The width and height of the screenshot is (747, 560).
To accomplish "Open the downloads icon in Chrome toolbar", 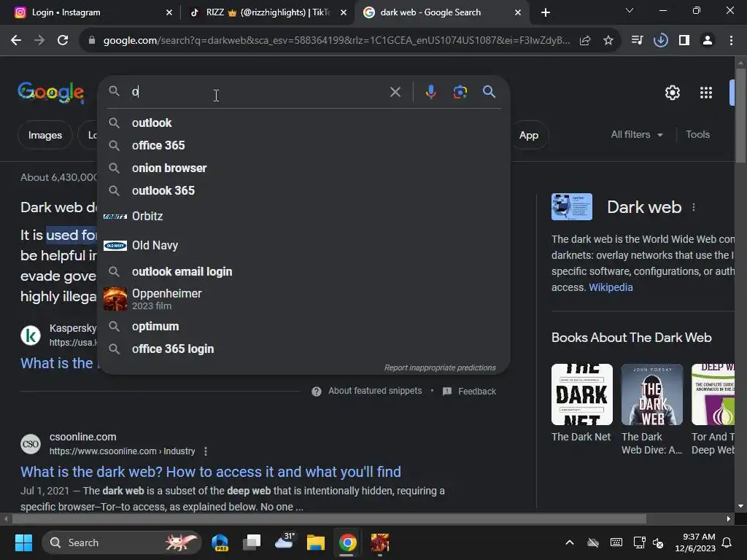I will [x=660, y=41].
